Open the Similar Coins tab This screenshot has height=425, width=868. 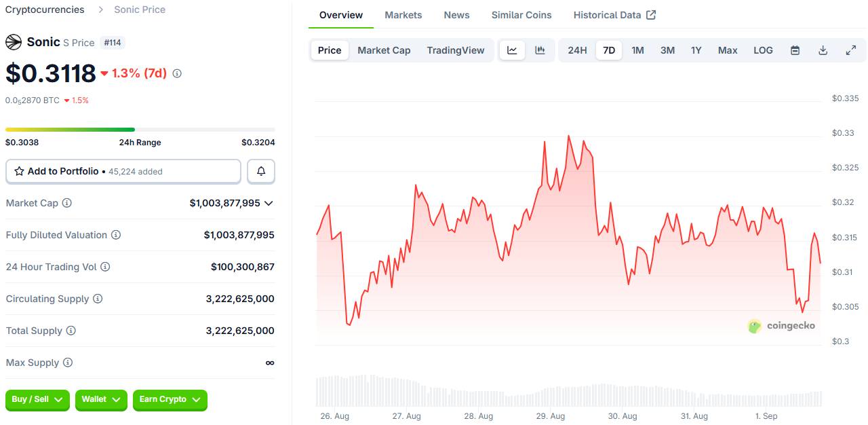[521, 15]
